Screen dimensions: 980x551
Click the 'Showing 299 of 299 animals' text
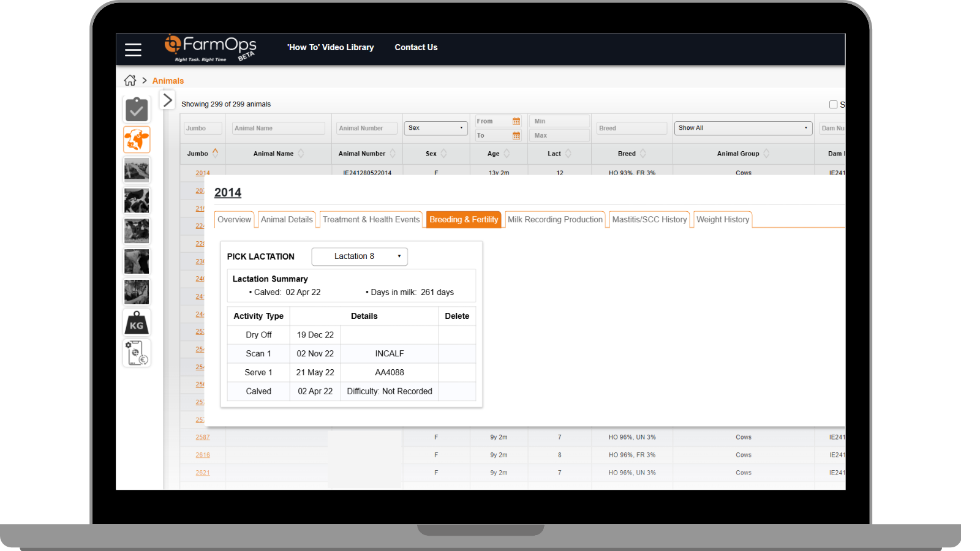pyautogui.click(x=226, y=104)
